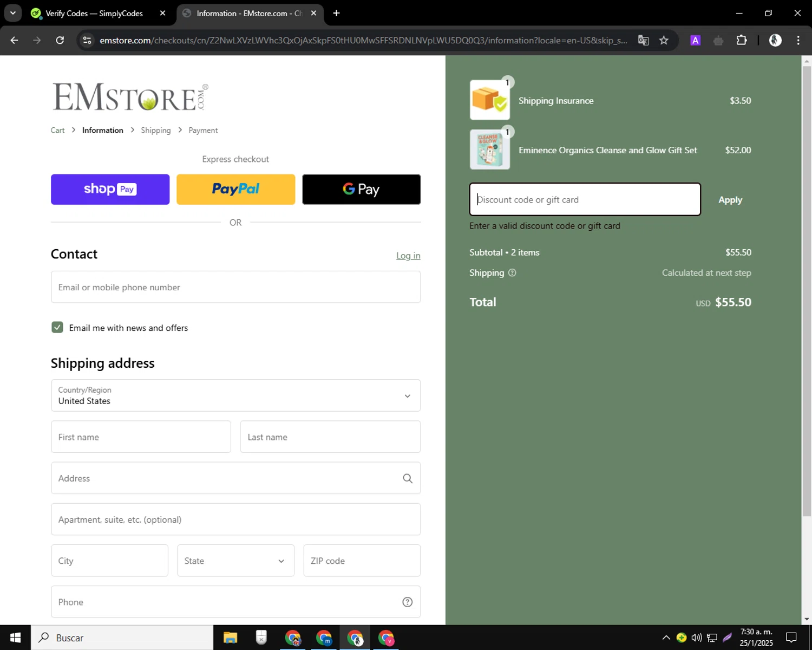Focus the Email or mobile phone field
The width and height of the screenshot is (812, 650).
235,287
